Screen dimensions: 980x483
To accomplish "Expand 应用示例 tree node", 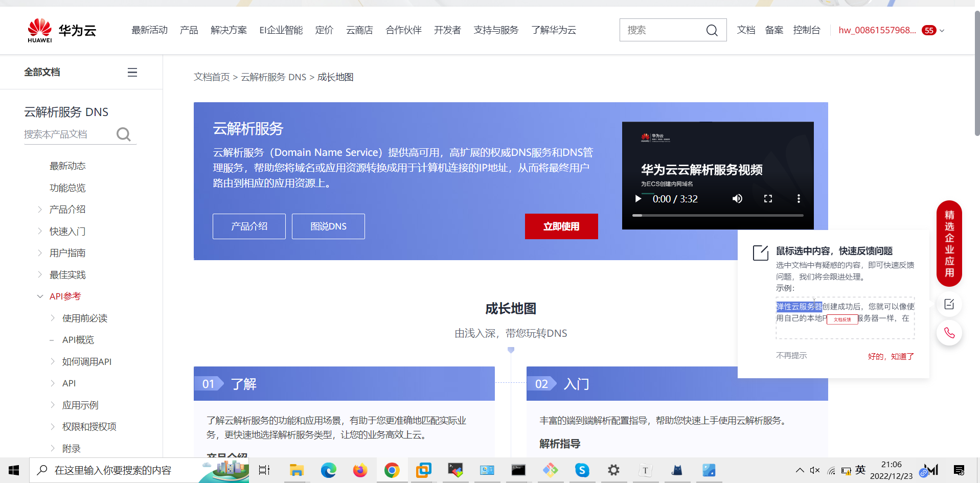I will click(53, 405).
